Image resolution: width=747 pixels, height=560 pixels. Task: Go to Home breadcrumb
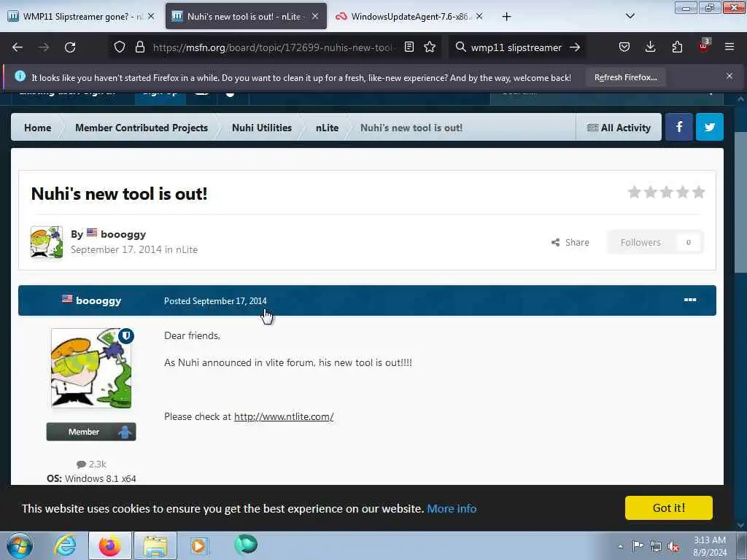38,128
